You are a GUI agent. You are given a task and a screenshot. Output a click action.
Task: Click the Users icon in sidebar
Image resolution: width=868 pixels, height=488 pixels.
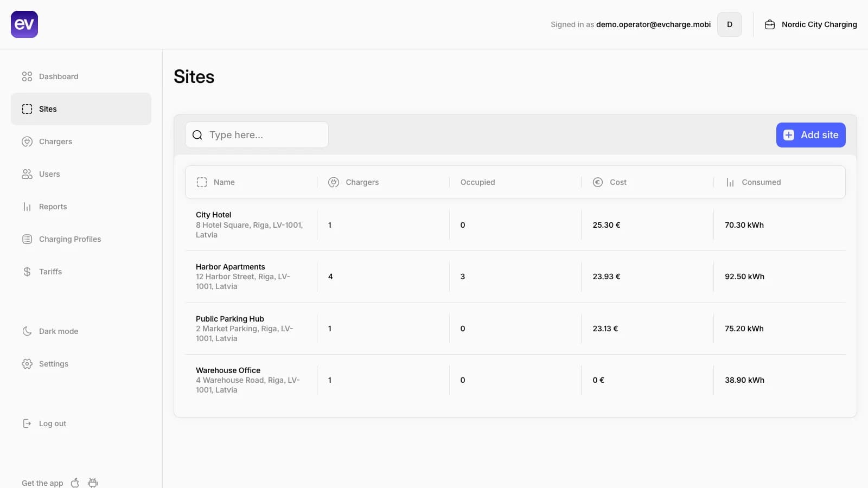tap(27, 174)
